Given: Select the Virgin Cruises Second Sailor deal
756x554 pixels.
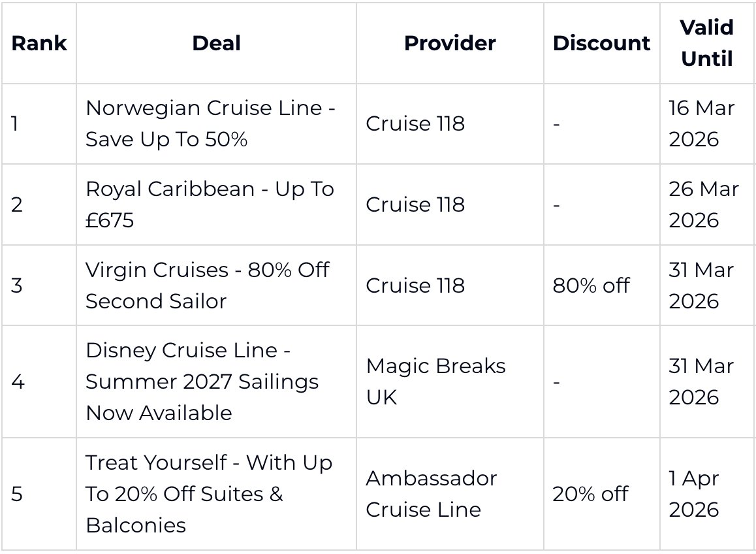Looking at the screenshot, I should [x=208, y=285].
